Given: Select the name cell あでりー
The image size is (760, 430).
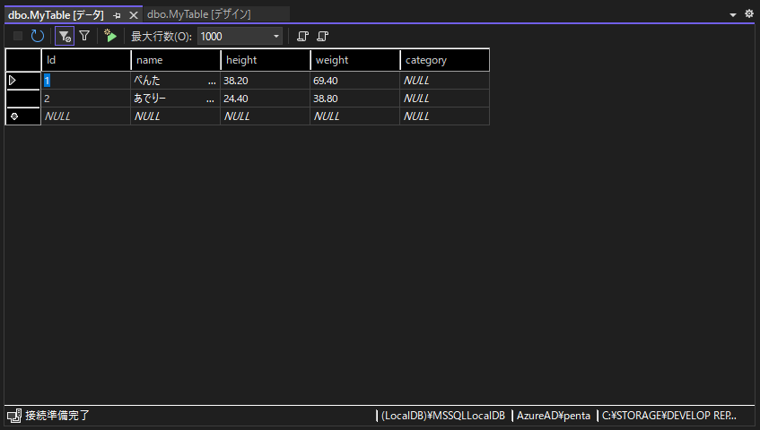Looking at the screenshot, I should point(175,98).
